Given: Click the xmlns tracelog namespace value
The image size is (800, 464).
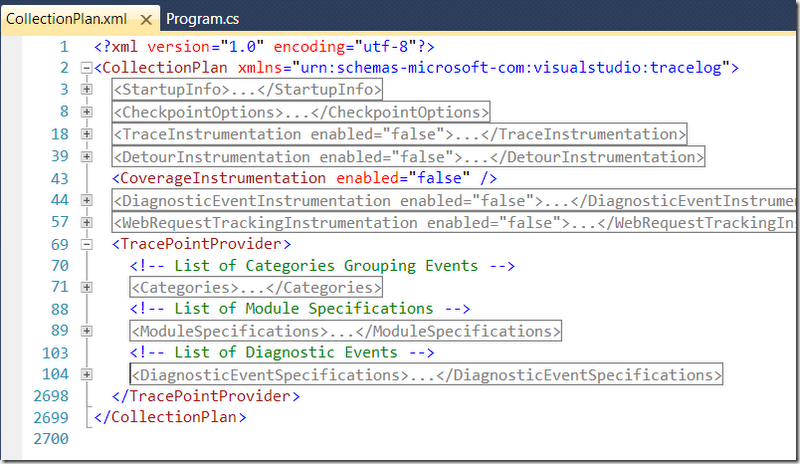Looking at the screenshot, I should 511,68.
